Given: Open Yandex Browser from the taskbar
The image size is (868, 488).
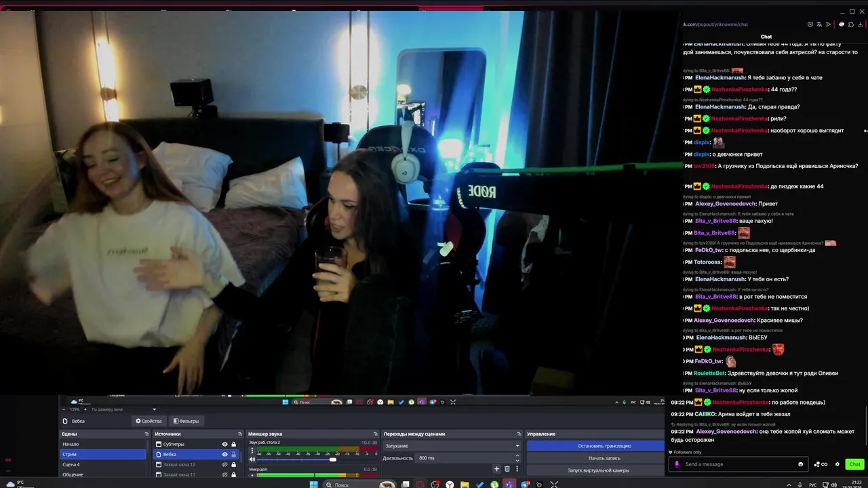Looking at the screenshot, I should 449,485.
